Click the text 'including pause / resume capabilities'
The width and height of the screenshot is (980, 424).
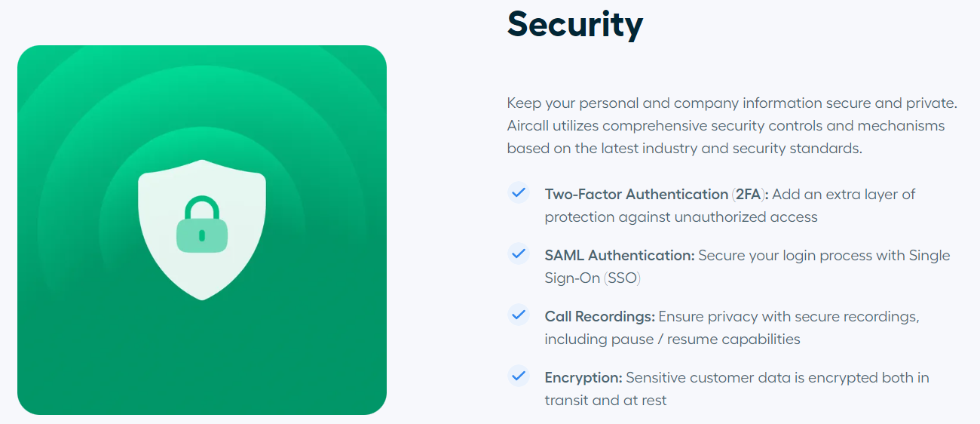(672, 340)
